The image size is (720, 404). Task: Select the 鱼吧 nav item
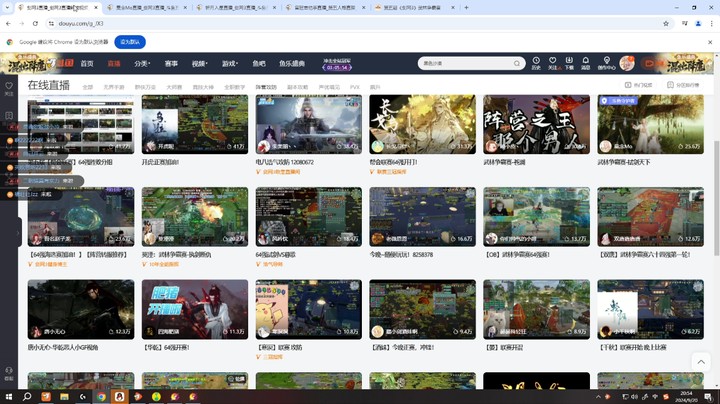[259, 63]
